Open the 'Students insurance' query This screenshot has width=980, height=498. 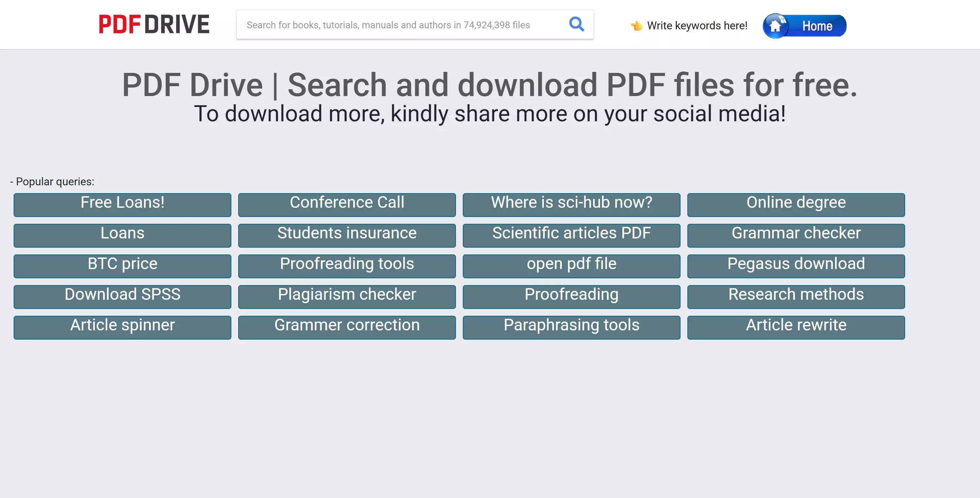pyautogui.click(x=347, y=235)
